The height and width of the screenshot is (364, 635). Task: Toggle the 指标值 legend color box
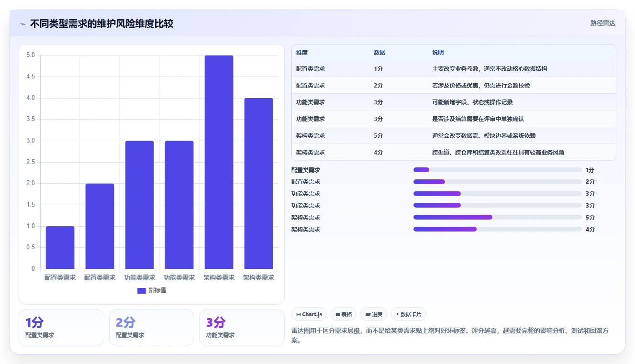click(141, 290)
